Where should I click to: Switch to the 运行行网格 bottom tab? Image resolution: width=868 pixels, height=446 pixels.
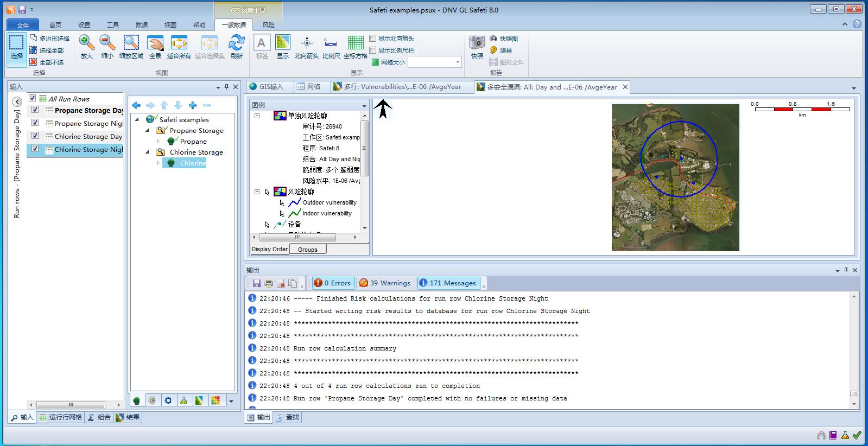pyautogui.click(x=61, y=417)
